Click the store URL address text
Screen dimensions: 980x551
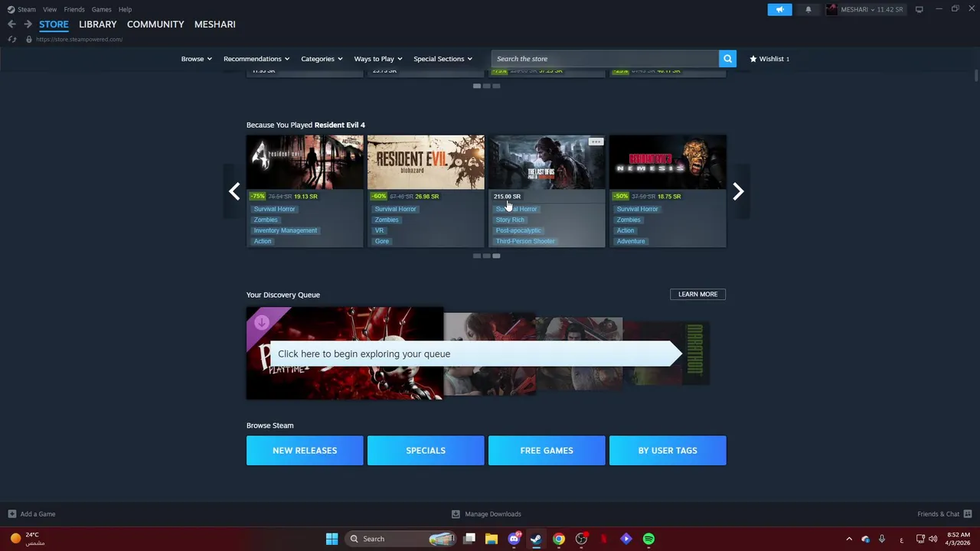(79, 39)
